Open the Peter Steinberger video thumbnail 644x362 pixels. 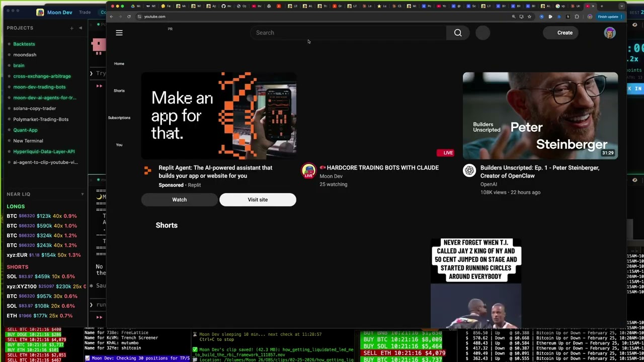(x=540, y=116)
